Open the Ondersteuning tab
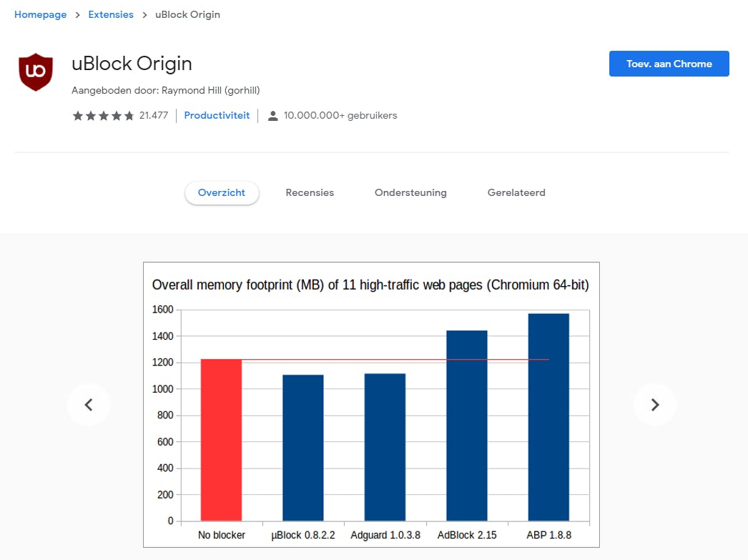This screenshot has height=560, width=748. (410, 192)
